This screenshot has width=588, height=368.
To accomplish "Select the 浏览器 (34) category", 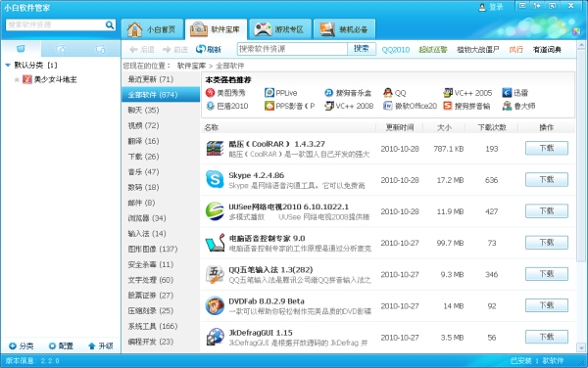I will click(x=161, y=218).
